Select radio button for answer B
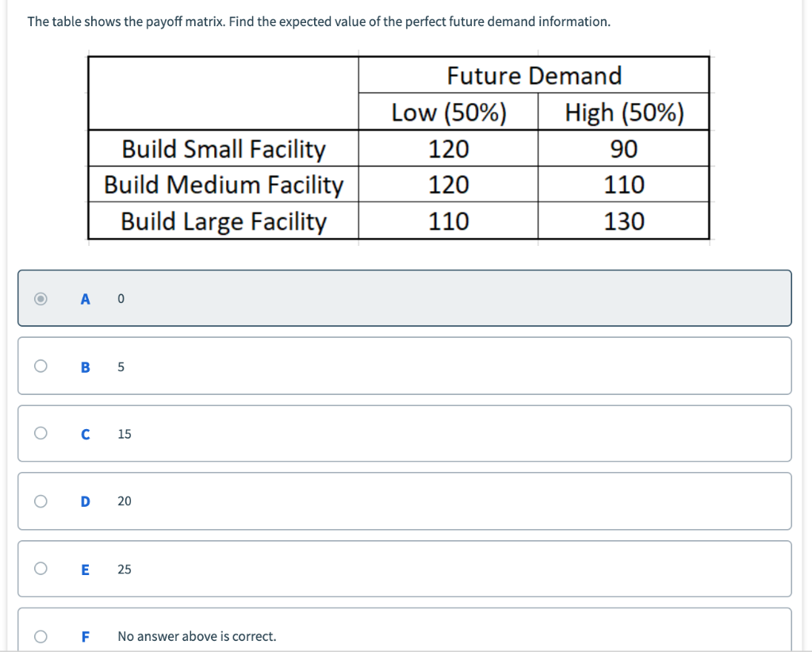 click(x=40, y=366)
